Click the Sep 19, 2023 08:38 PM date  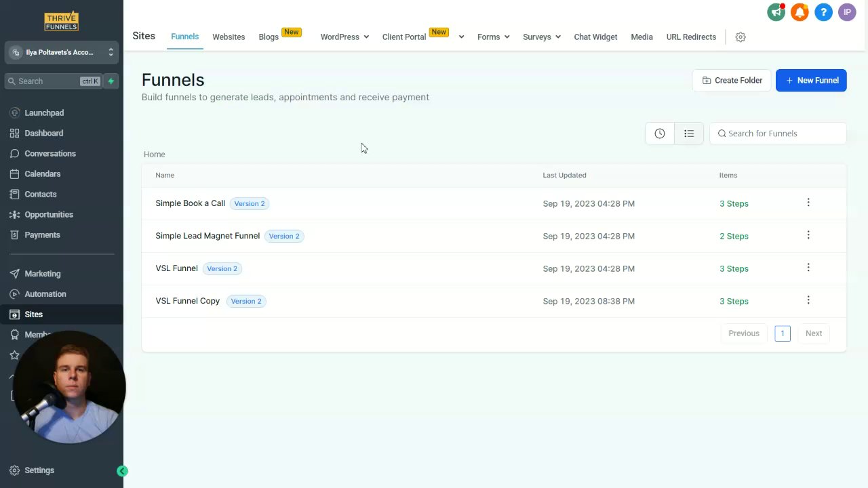tap(589, 302)
